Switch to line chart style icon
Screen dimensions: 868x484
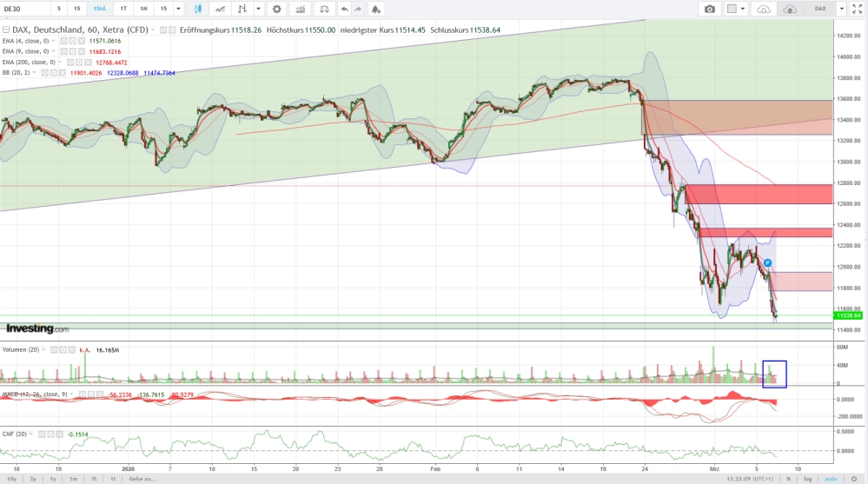point(221,9)
